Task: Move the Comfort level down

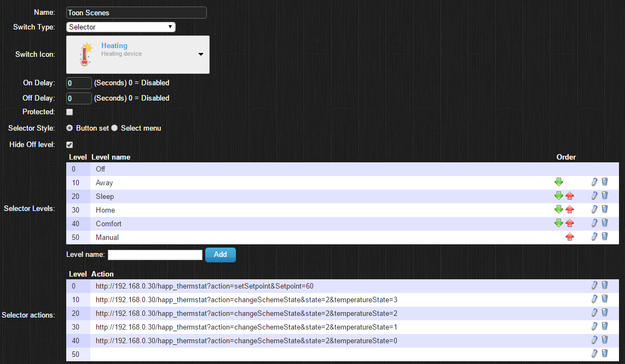Action: pyautogui.click(x=558, y=223)
